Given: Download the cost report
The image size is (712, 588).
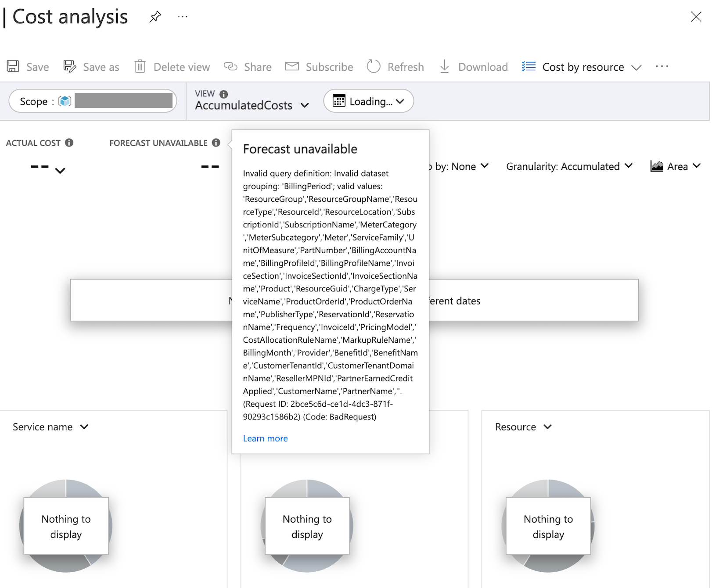Looking at the screenshot, I should (x=474, y=67).
